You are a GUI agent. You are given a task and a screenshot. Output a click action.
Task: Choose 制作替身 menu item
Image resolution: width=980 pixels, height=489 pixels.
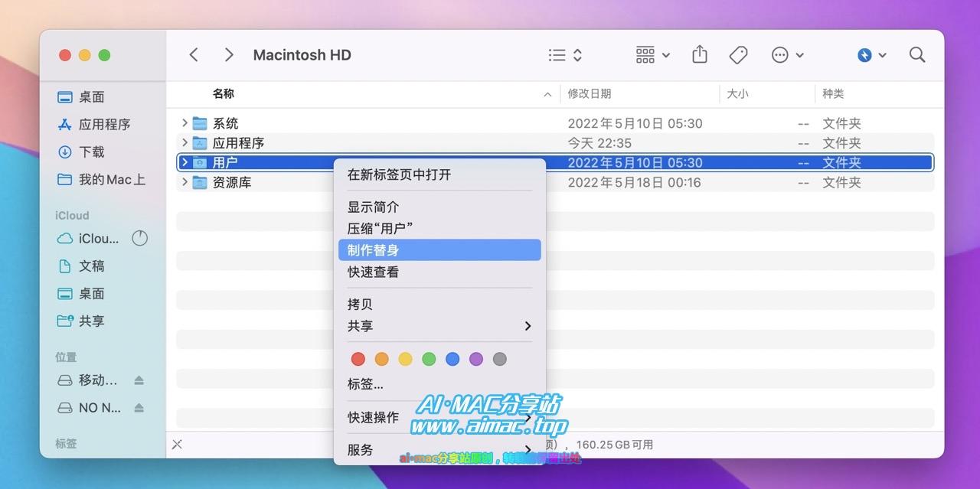coord(439,249)
